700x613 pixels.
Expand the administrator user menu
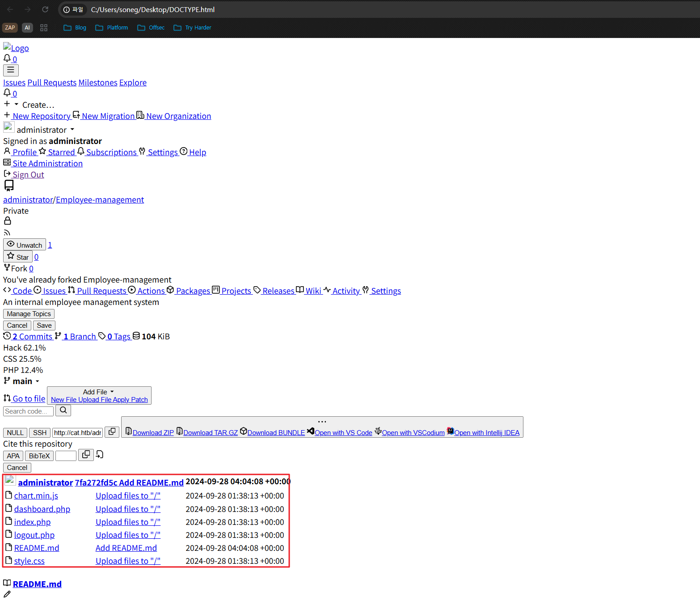[45, 130]
